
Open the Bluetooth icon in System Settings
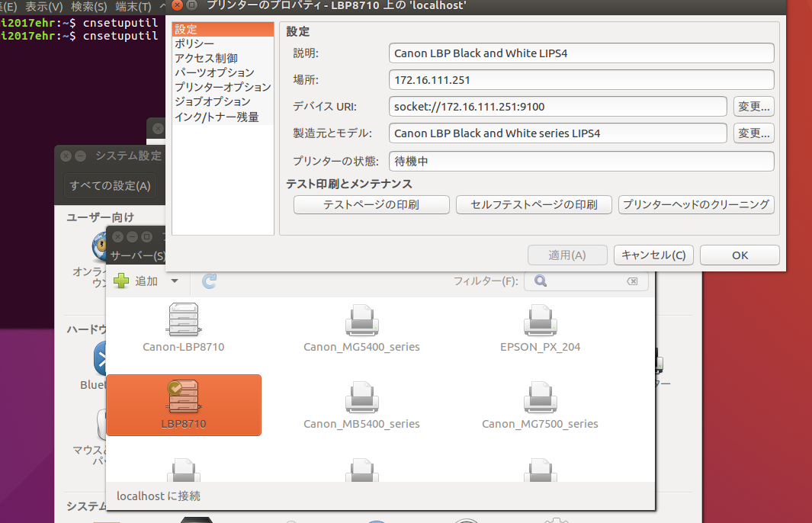point(99,358)
